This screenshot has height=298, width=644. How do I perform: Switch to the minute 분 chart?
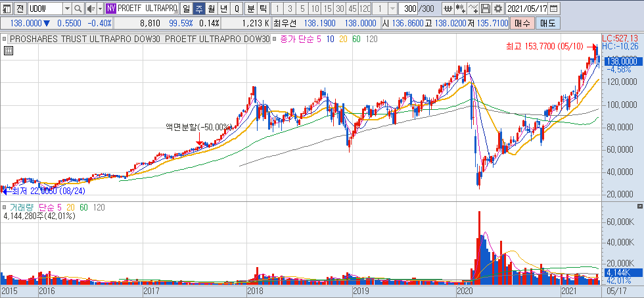(251, 8)
